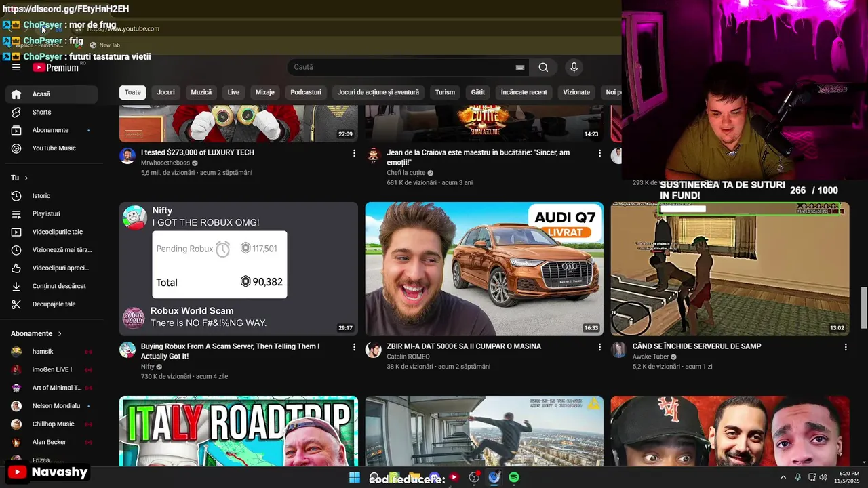Select the Toate filter chip
Image resolution: width=868 pixels, height=488 pixels.
133,92
